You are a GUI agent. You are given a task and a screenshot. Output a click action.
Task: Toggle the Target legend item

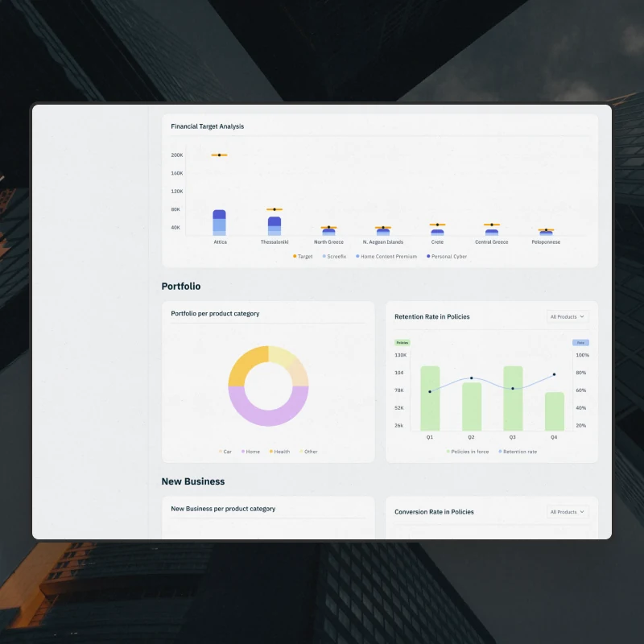click(x=303, y=256)
